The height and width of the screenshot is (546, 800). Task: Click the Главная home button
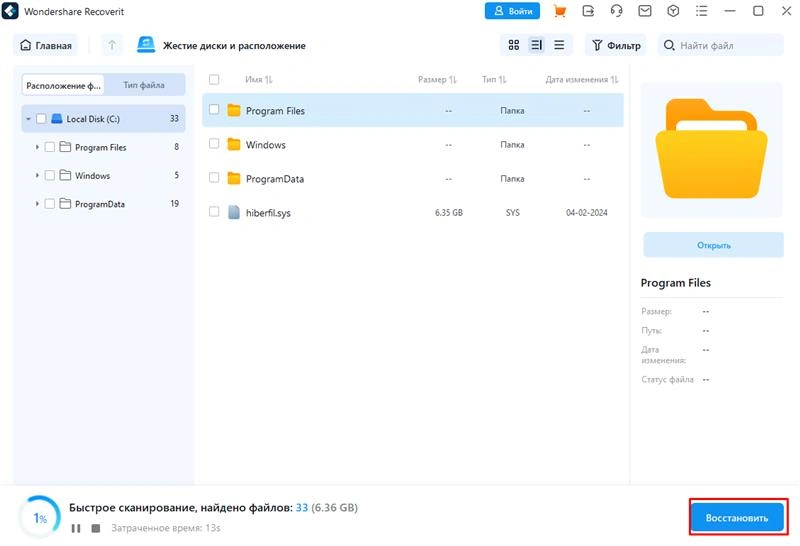[x=46, y=45]
